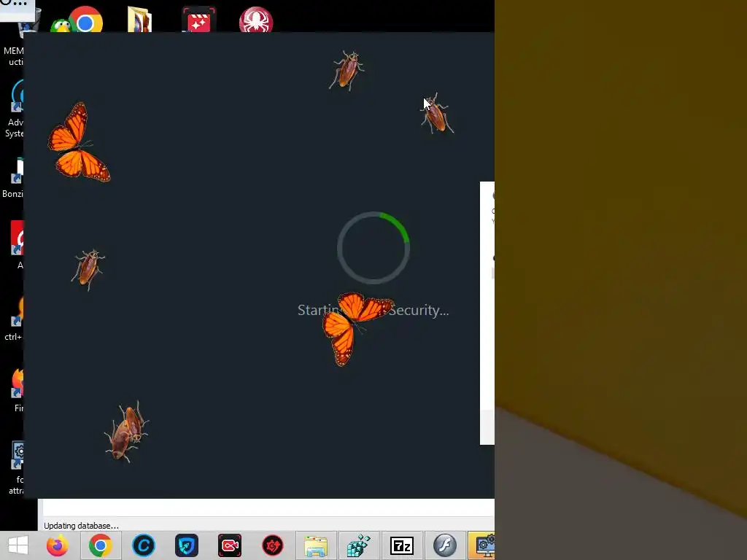Open Google Chrome on the taskbar
The image size is (747, 560).
pyautogui.click(x=100, y=545)
